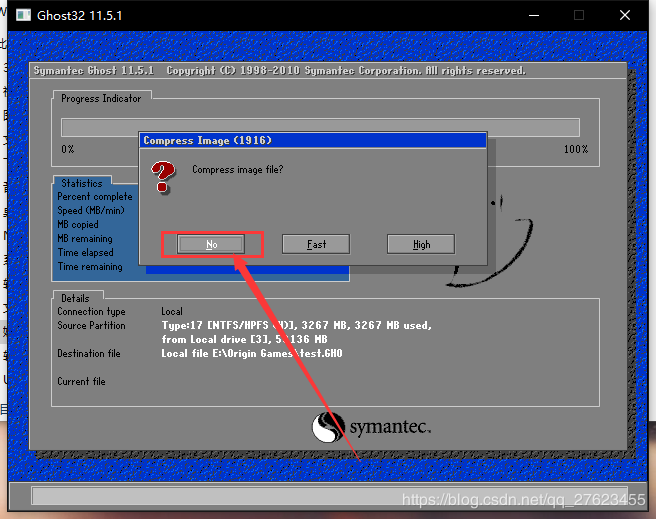Click the test.GHO destination path
This screenshot has height=519, width=656.
point(252,353)
